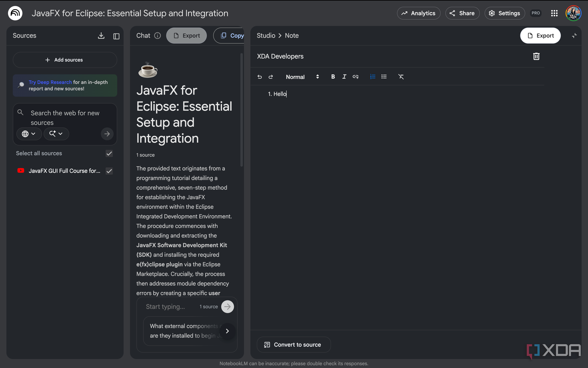
Task: Click the 1 source label in the chat
Action: (145, 155)
